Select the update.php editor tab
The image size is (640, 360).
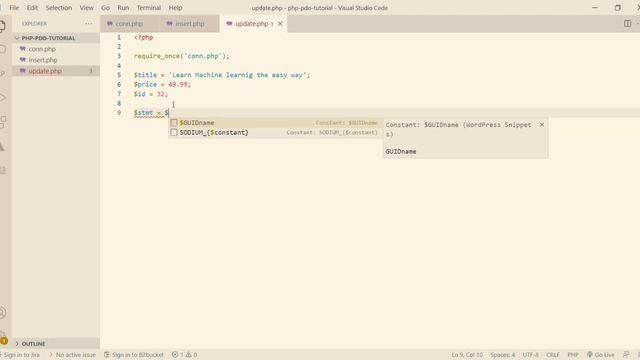click(251, 24)
